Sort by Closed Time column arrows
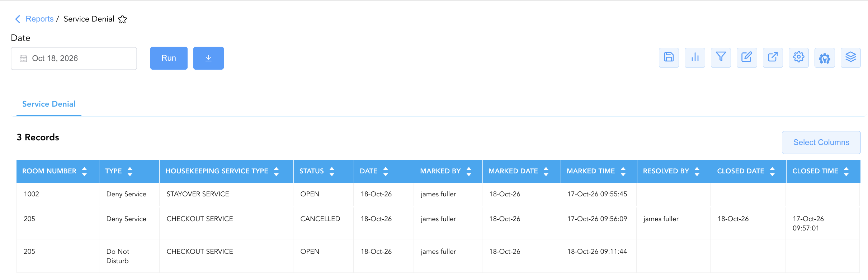The height and width of the screenshot is (280, 868). [x=846, y=171]
